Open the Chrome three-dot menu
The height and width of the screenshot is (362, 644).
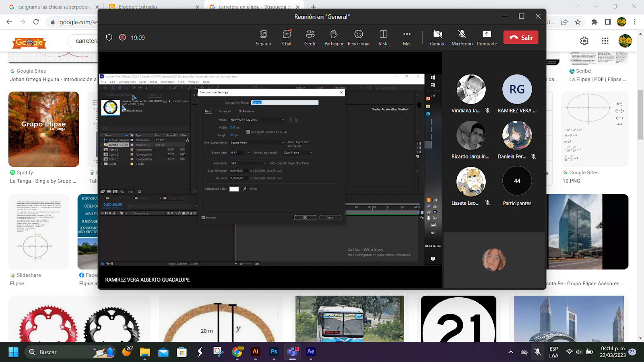[x=635, y=22]
